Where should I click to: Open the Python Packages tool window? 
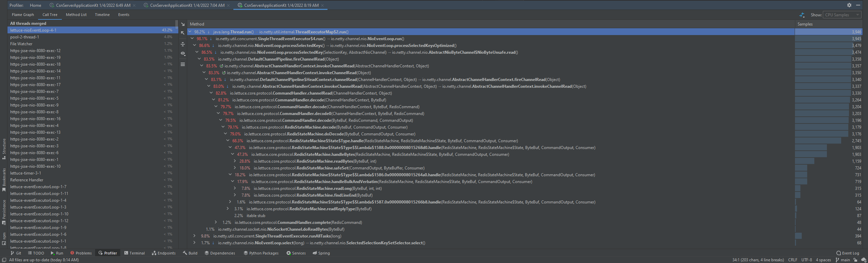click(x=261, y=253)
